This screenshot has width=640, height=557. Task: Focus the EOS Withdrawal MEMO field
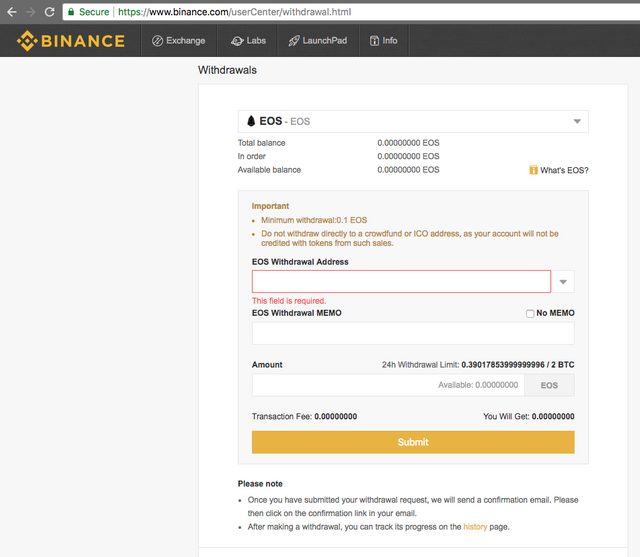coord(413,333)
